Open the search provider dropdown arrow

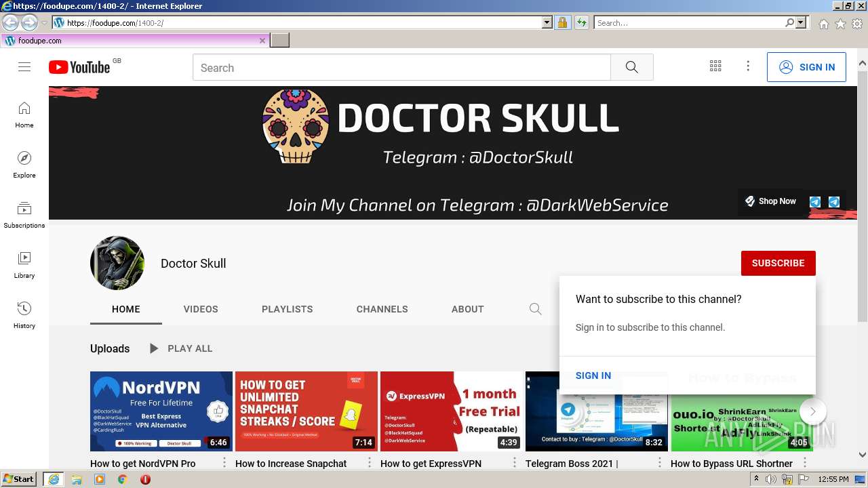[x=802, y=22]
